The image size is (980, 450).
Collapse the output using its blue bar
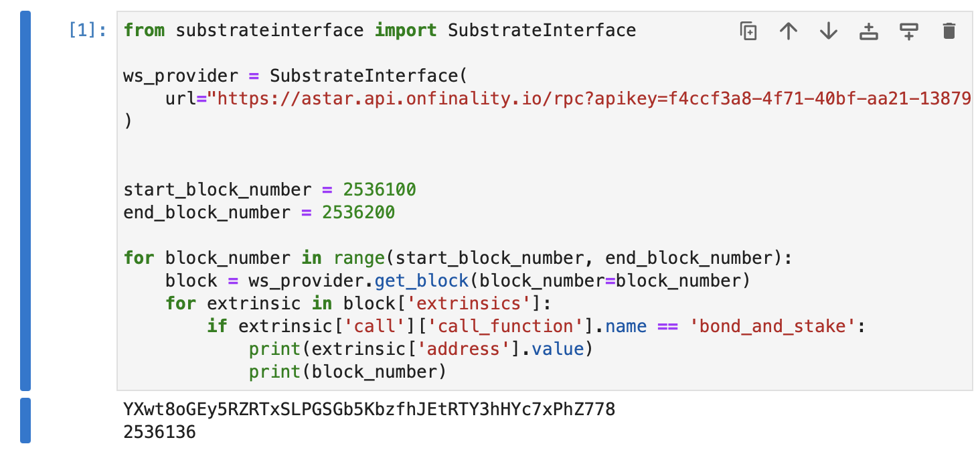click(25, 421)
